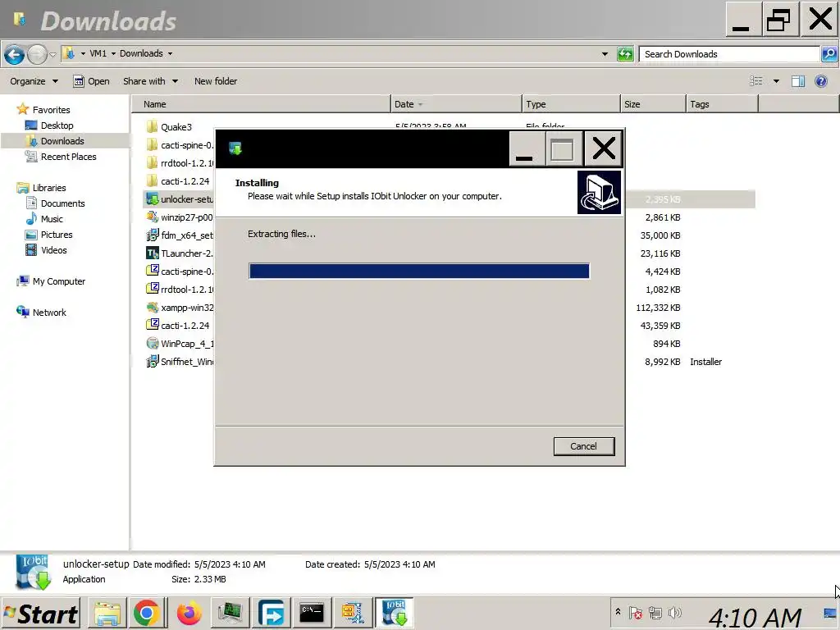Open the Pictures library
The width and height of the screenshot is (840, 630).
57,235
